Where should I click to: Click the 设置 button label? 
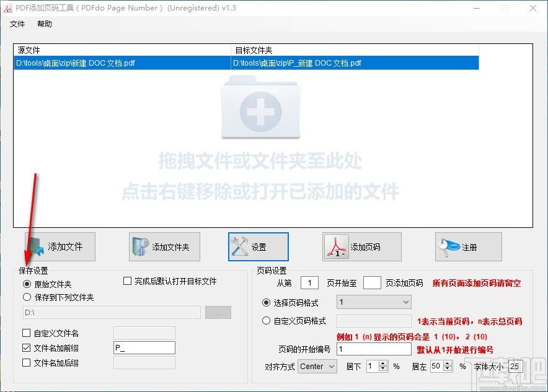[x=259, y=247]
